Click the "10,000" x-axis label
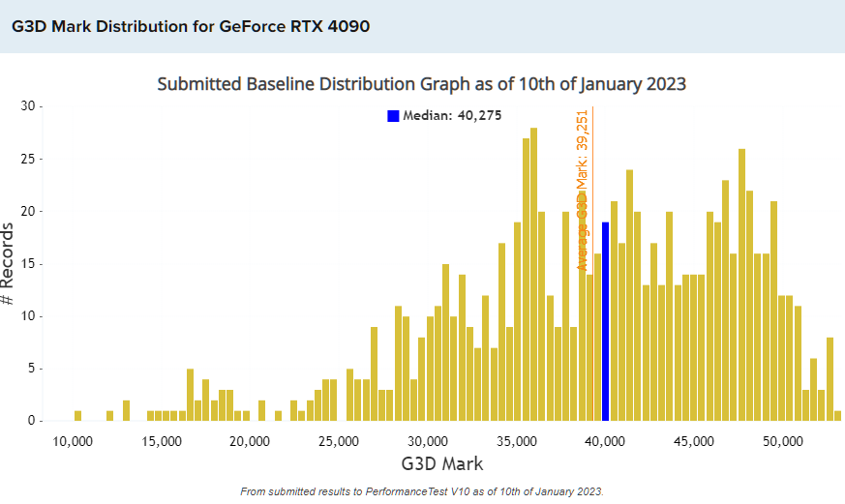This screenshot has width=845, height=504. 73,441
